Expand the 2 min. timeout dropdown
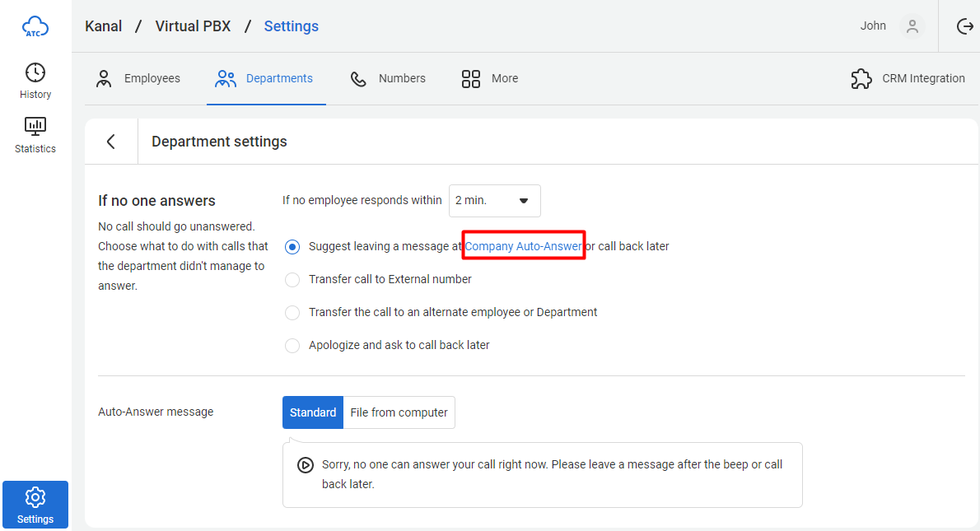980x531 pixels. (x=494, y=201)
